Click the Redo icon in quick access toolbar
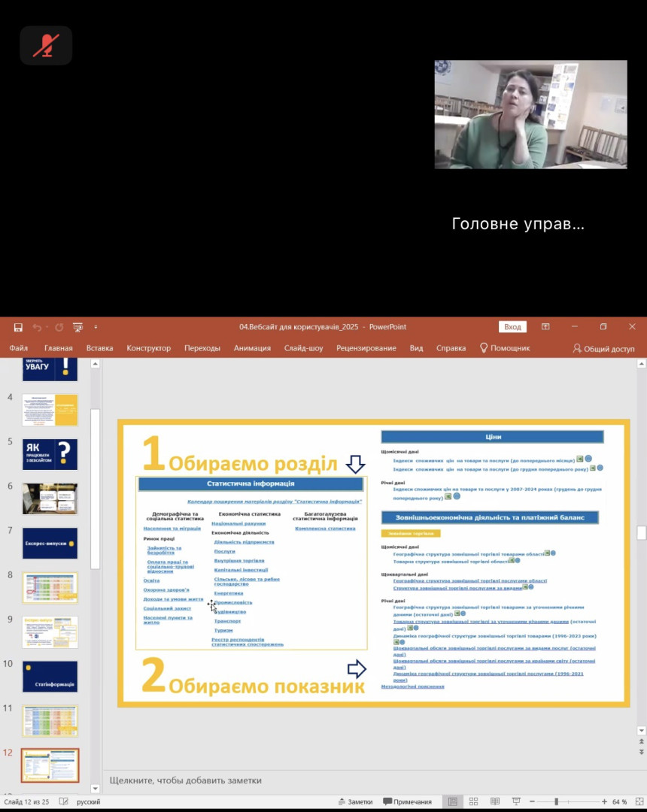647x812 pixels. point(59,327)
